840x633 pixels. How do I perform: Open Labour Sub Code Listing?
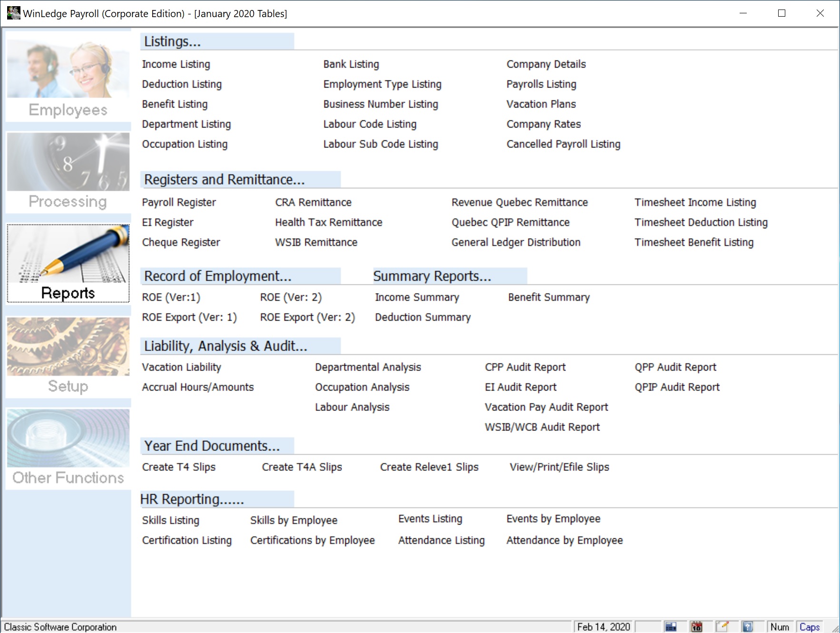(381, 144)
